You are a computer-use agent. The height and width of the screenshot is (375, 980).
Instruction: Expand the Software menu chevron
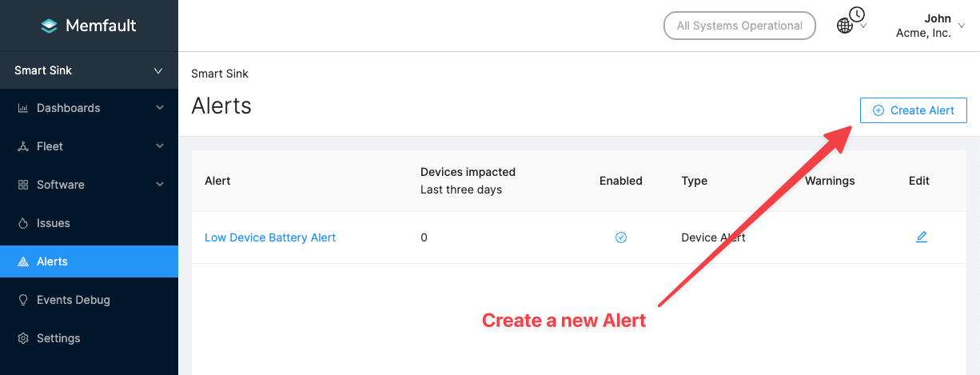[160, 185]
